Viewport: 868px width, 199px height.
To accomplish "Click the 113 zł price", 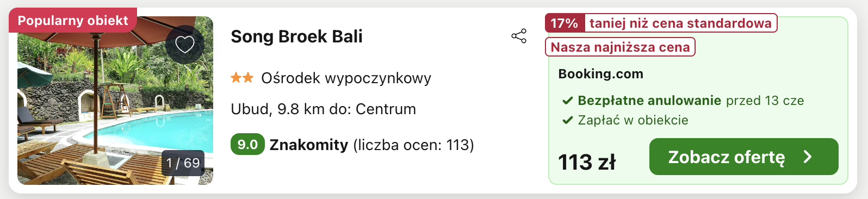I will 587,162.
